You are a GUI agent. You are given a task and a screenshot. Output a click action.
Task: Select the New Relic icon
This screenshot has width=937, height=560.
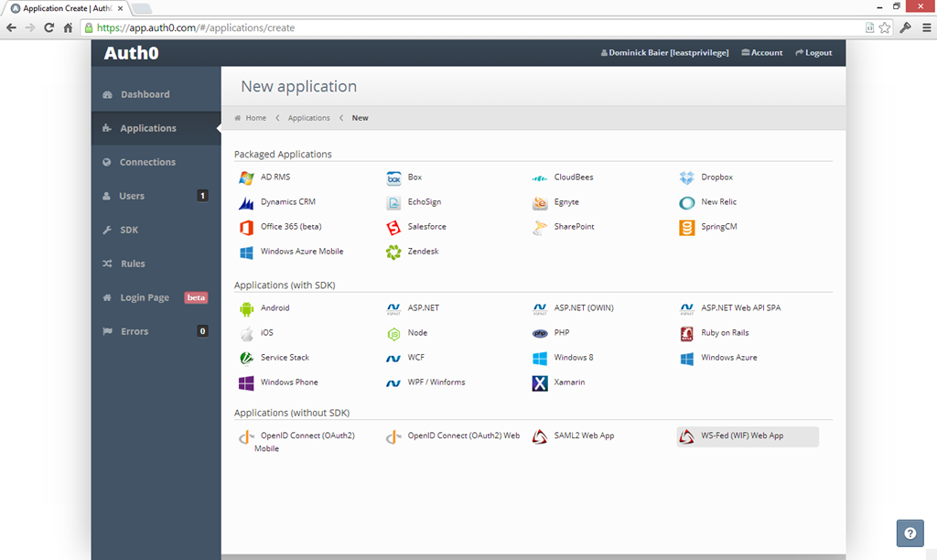pos(687,202)
